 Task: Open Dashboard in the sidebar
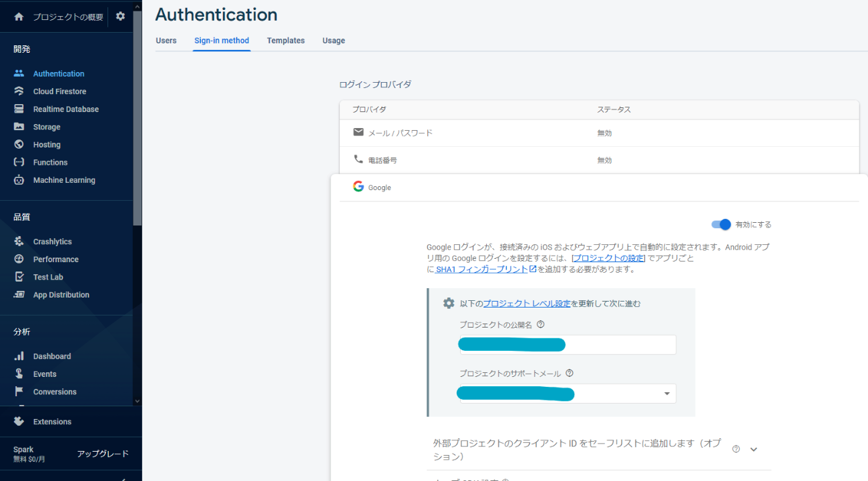point(52,356)
